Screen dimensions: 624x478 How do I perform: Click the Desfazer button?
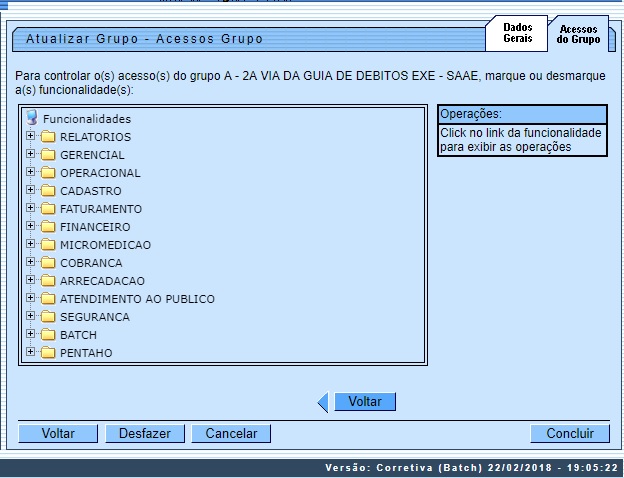click(x=145, y=433)
